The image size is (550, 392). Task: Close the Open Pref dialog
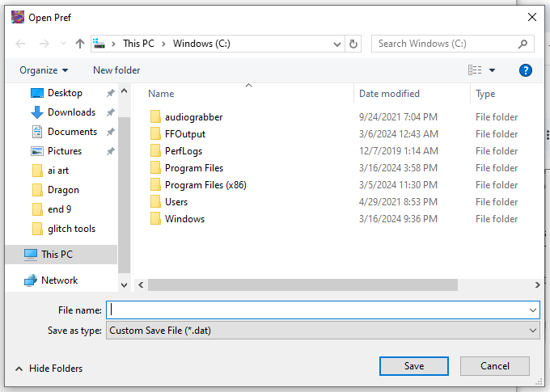(x=531, y=17)
